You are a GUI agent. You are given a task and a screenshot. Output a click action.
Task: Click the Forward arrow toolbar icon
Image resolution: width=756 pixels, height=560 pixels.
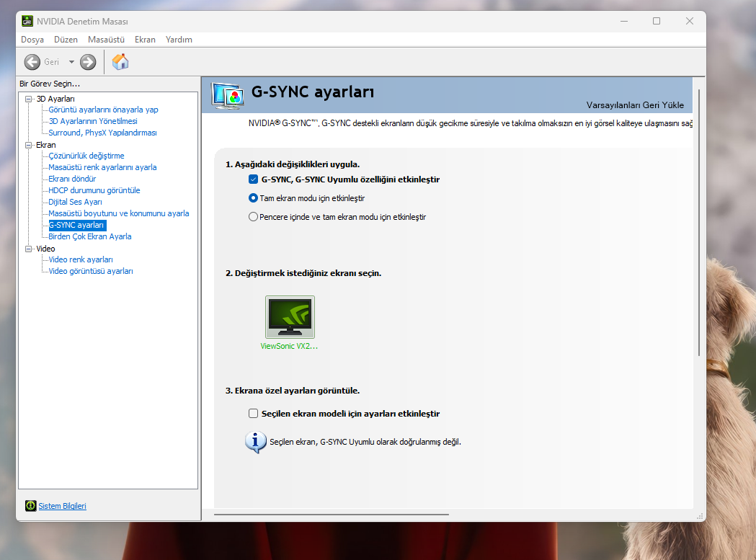(x=88, y=62)
